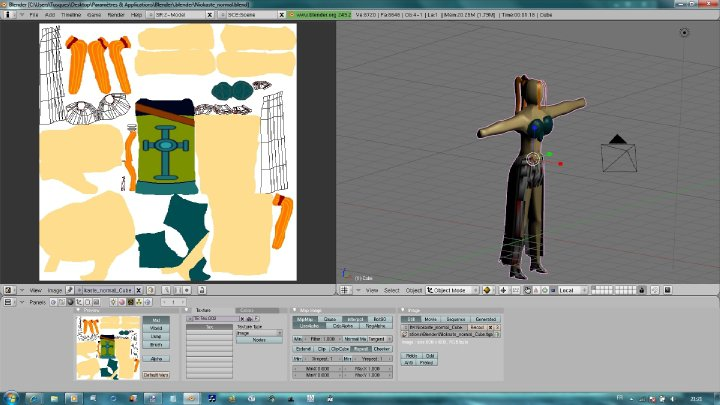Viewport: 720px width, 405px height.
Task: Open the Image menu in UV editor header
Action: pyautogui.click(x=55, y=290)
